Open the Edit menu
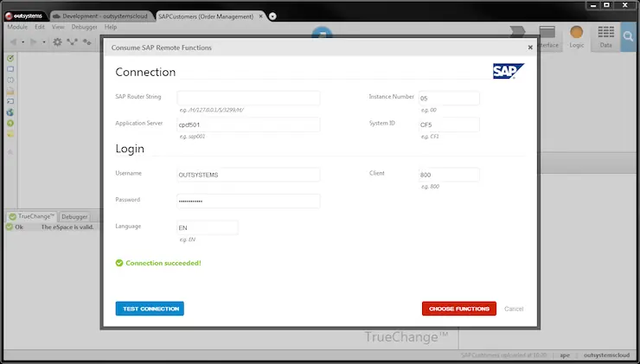Viewport: 640px width, 364px height. coord(40,27)
